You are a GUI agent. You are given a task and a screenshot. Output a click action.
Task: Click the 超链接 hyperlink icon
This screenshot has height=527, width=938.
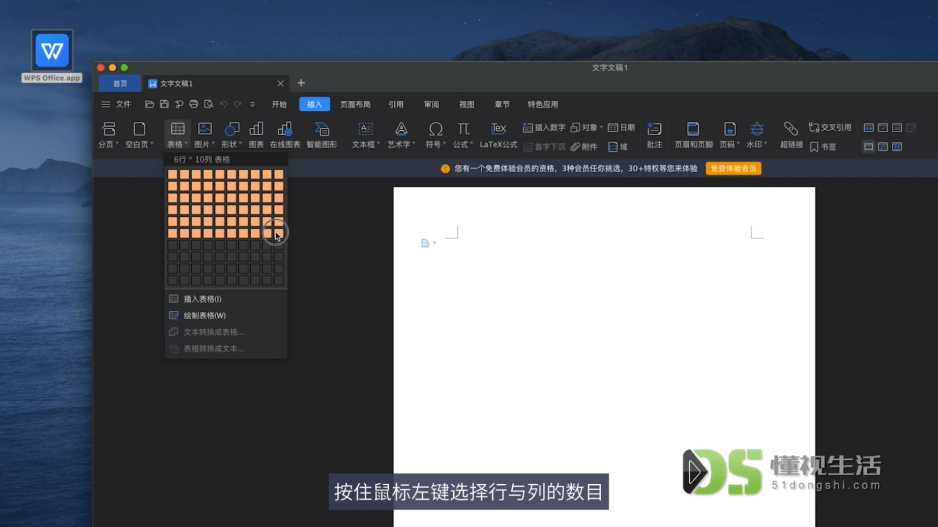point(791,134)
